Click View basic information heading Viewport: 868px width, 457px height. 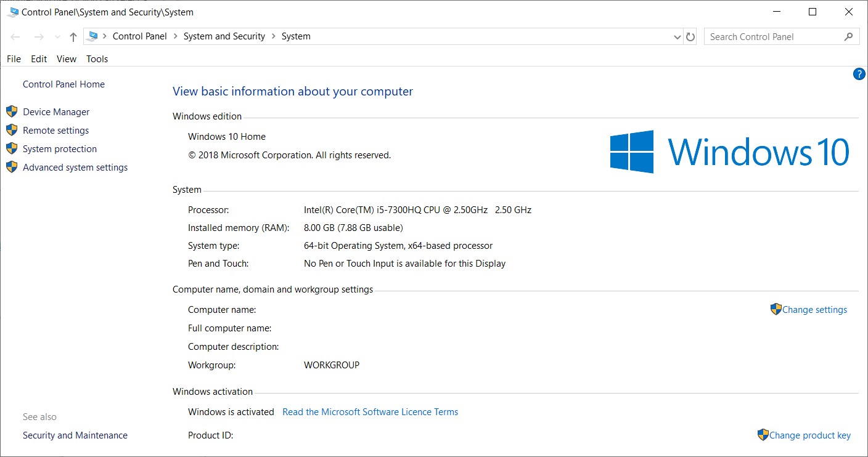click(293, 92)
